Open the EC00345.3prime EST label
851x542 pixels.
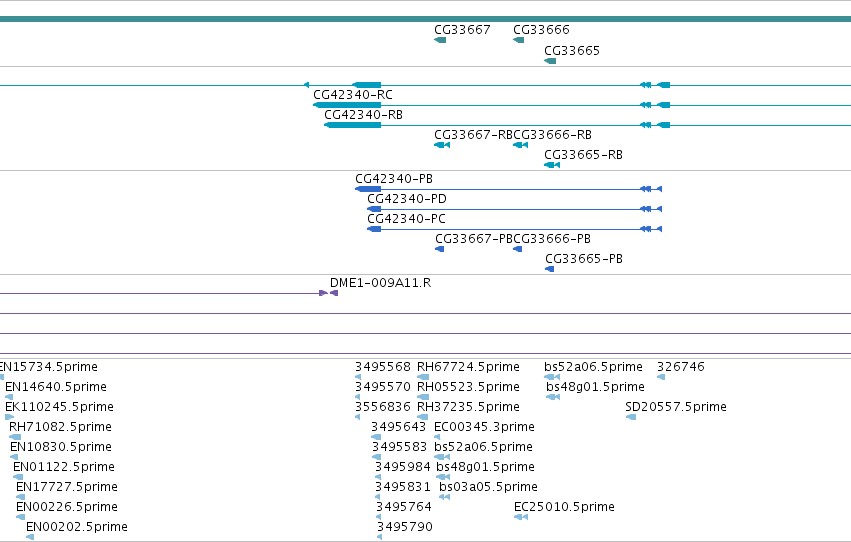[485, 428]
